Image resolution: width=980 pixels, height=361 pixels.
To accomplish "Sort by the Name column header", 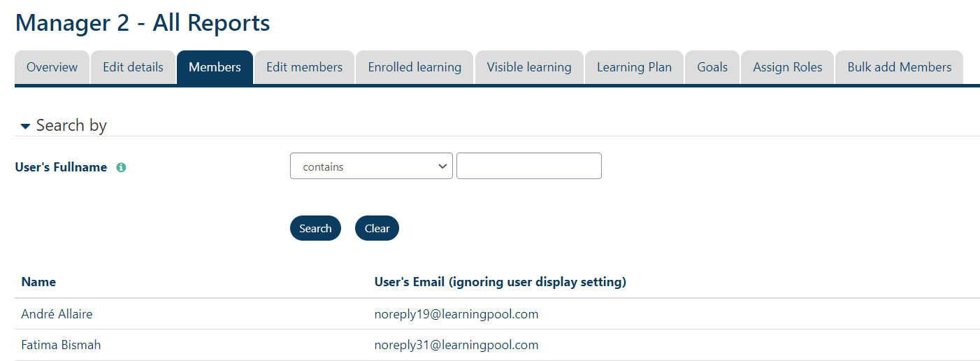I will coord(38,282).
